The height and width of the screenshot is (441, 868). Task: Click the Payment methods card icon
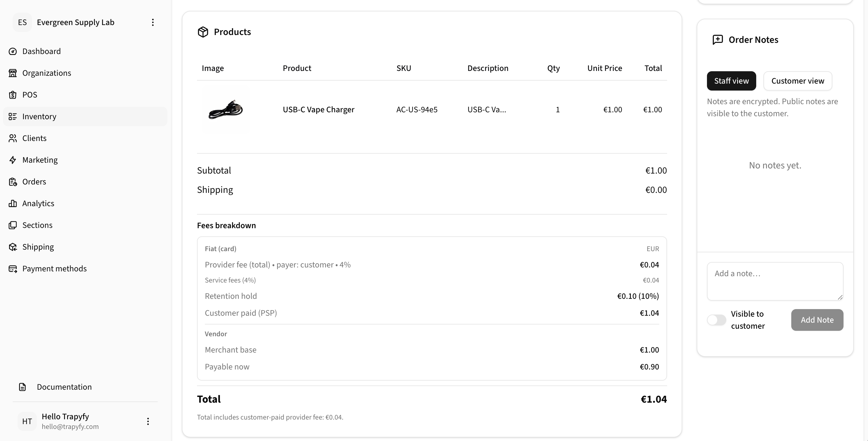coord(13,269)
